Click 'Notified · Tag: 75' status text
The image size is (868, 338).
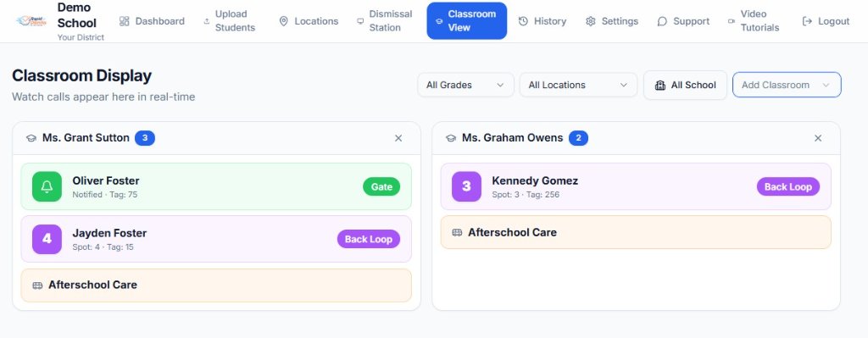(x=105, y=195)
